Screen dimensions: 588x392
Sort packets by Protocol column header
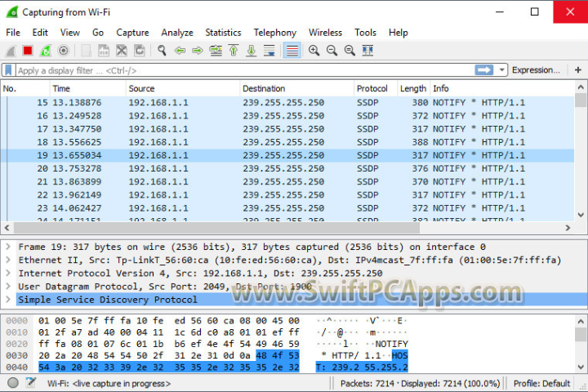[x=376, y=88]
